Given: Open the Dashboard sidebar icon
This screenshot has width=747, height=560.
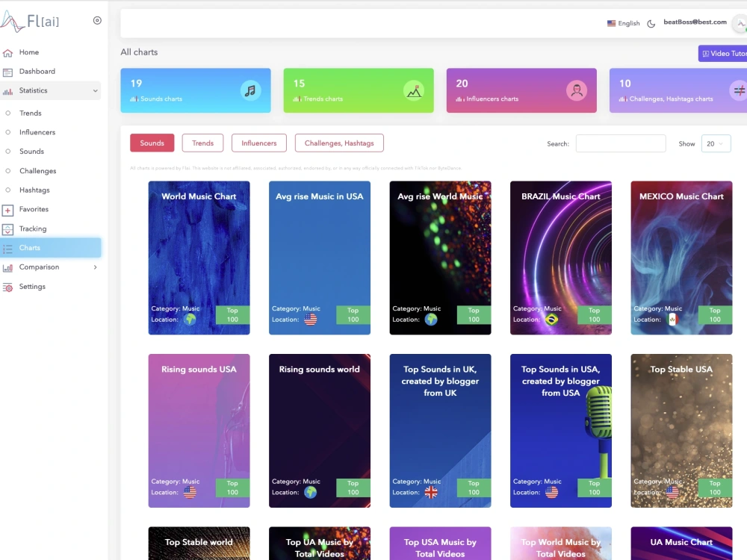Looking at the screenshot, I should pos(7,72).
